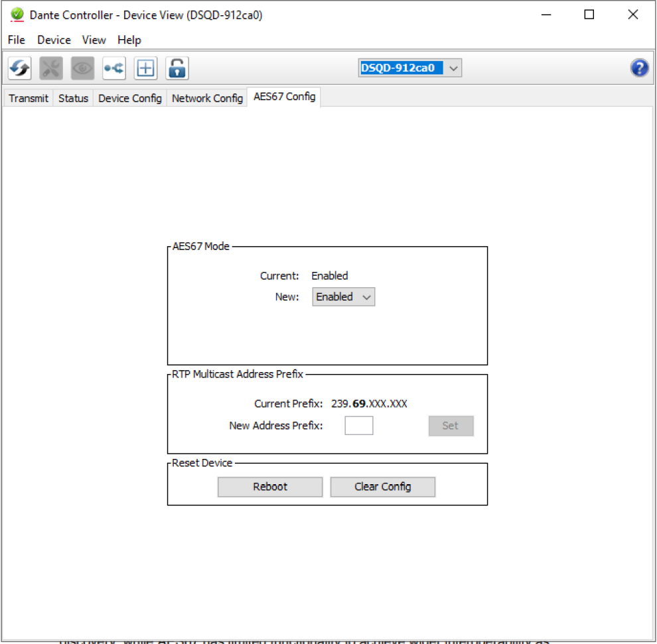Screen dimensions: 657x644
Task: Click the Refresh toolbar icon
Action: click(x=19, y=68)
